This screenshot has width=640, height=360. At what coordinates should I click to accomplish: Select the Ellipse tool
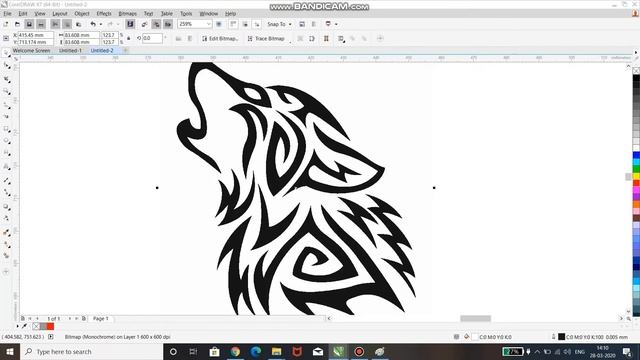click(6, 141)
